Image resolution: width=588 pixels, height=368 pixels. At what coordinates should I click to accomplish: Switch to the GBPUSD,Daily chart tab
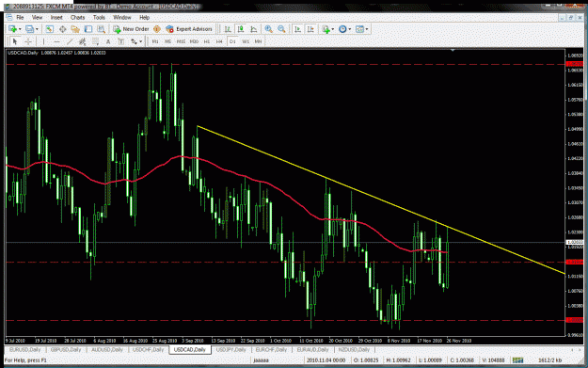(66, 349)
